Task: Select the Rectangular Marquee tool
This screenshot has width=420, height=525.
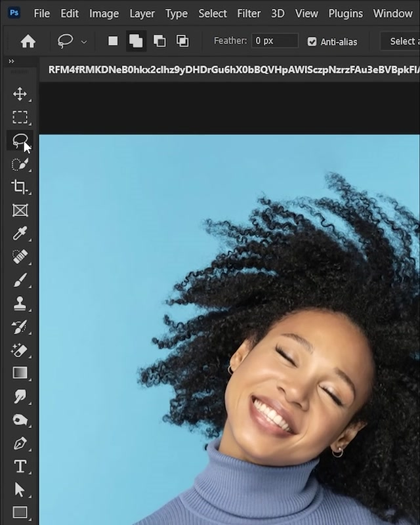Action: [x=20, y=117]
